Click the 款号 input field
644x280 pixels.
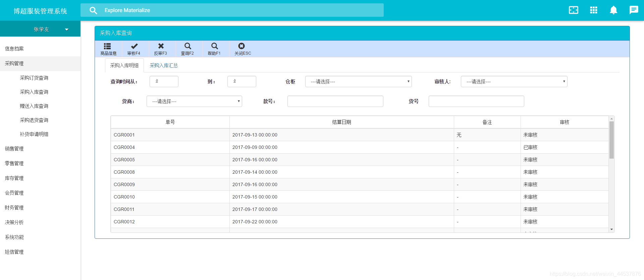point(335,101)
